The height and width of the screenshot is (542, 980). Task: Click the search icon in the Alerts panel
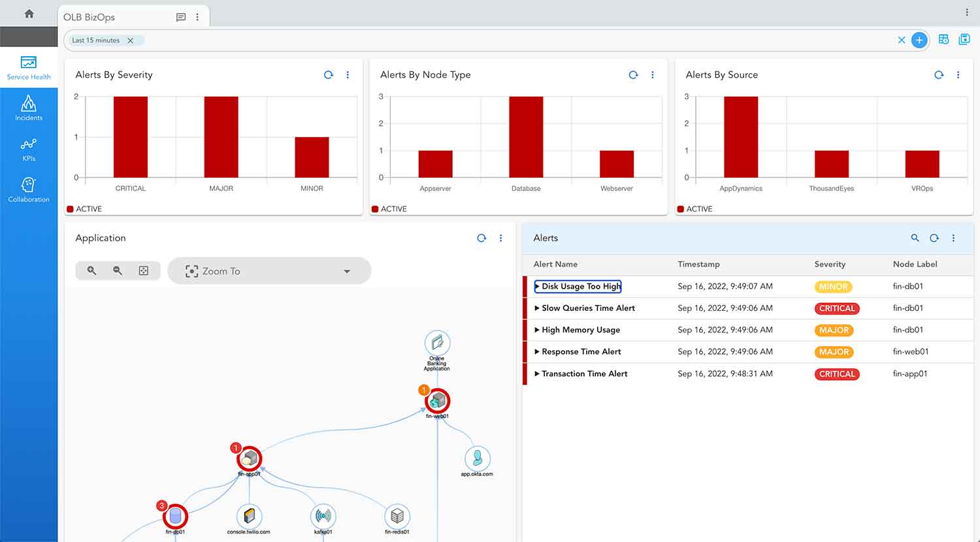coord(915,238)
